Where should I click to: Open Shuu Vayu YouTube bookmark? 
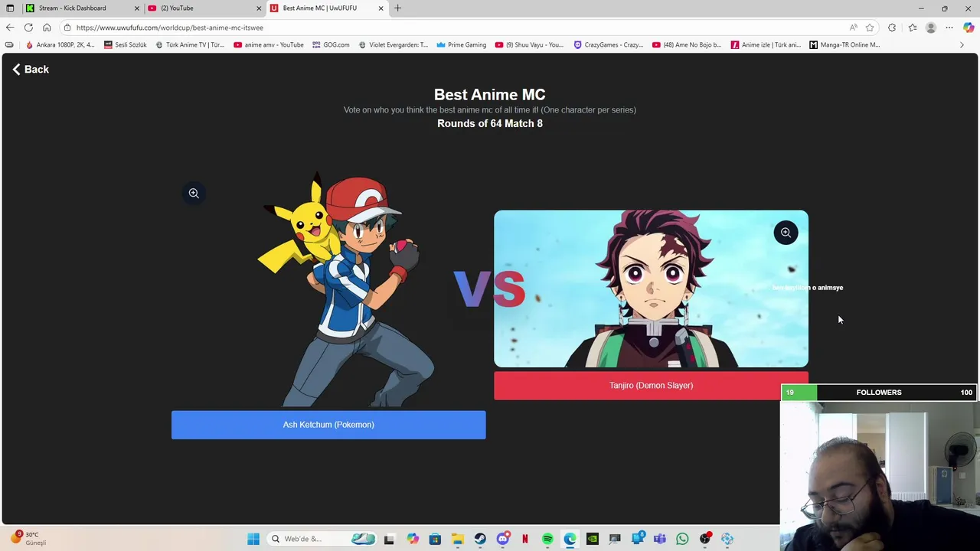pos(529,45)
